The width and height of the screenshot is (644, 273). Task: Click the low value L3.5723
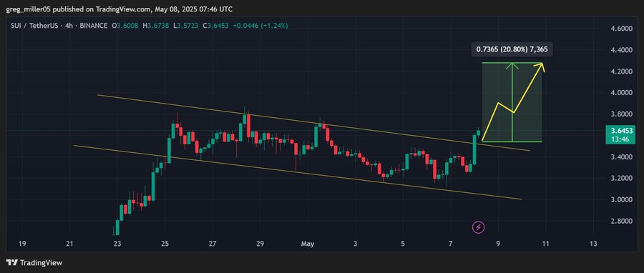coord(186,26)
